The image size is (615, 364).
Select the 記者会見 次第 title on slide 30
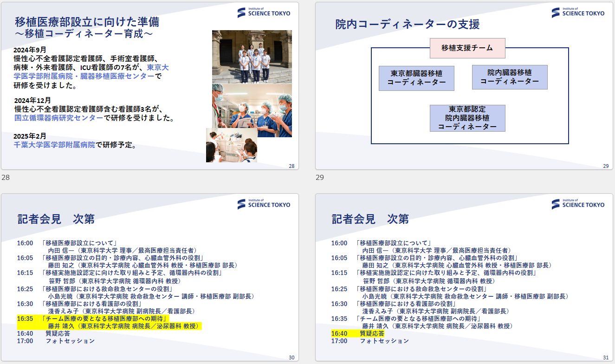(56, 219)
